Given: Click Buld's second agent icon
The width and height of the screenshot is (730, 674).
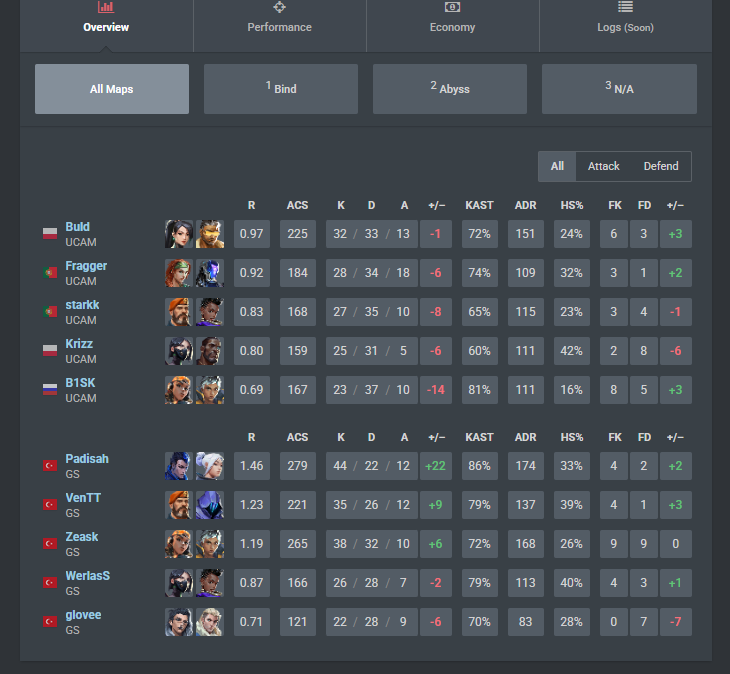Looking at the screenshot, I should click(x=210, y=234).
